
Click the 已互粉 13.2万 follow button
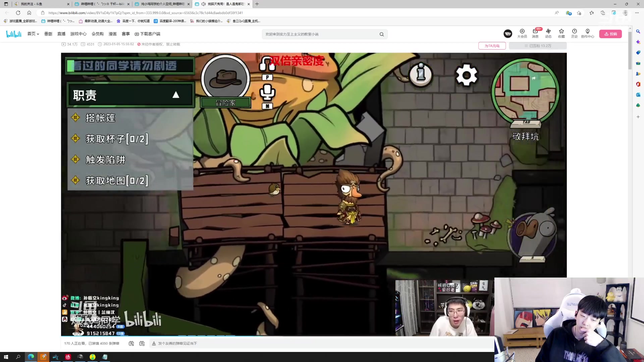coord(538,46)
